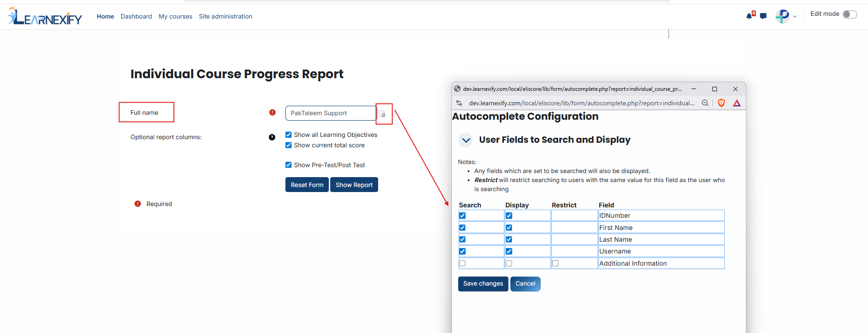This screenshot has width=868, height=333.
Task: Click the popup address bar URL
Action: [x=582, y=103]
